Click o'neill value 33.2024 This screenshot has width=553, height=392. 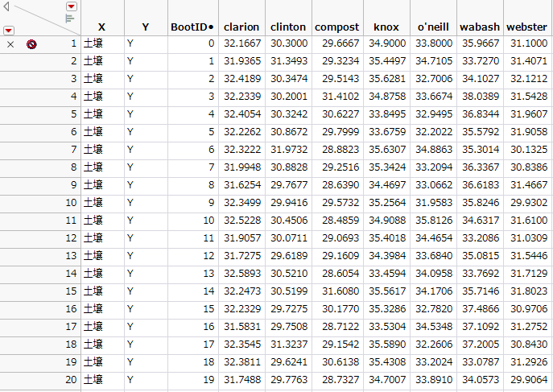[434, 362]
